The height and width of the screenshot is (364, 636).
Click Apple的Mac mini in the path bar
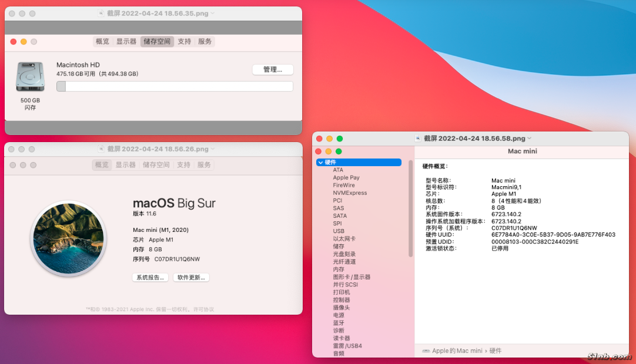[x=457, y=351]
